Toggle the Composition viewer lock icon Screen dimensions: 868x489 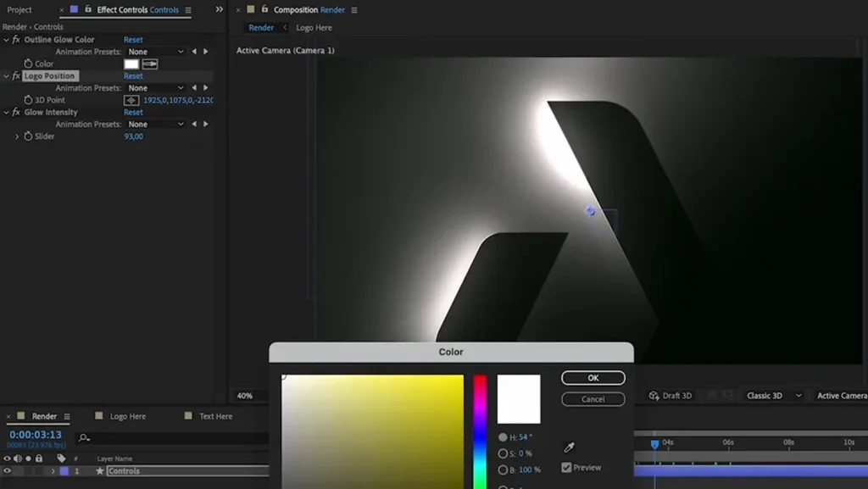tap(264, 9)
